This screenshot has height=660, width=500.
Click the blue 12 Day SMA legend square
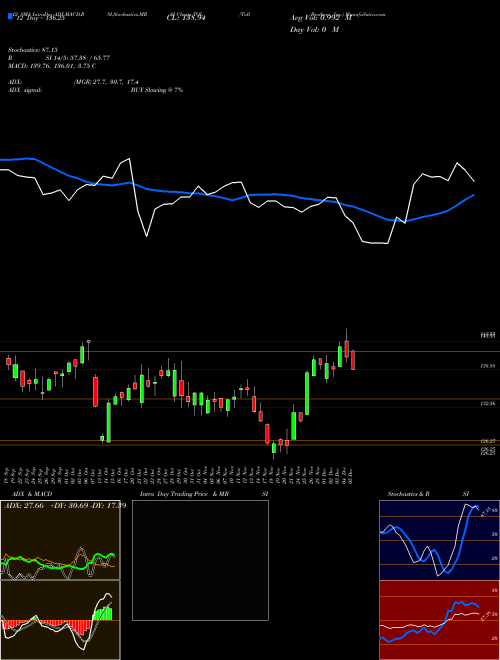(10, 16)
